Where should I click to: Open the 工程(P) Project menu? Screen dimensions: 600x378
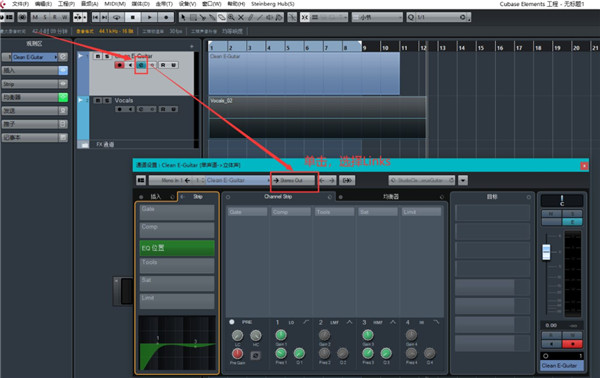pyautogui.click(x=66, y=4)
